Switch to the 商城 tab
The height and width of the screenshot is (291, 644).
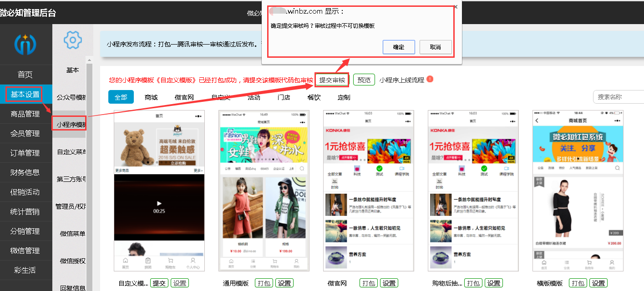(151, 97)
